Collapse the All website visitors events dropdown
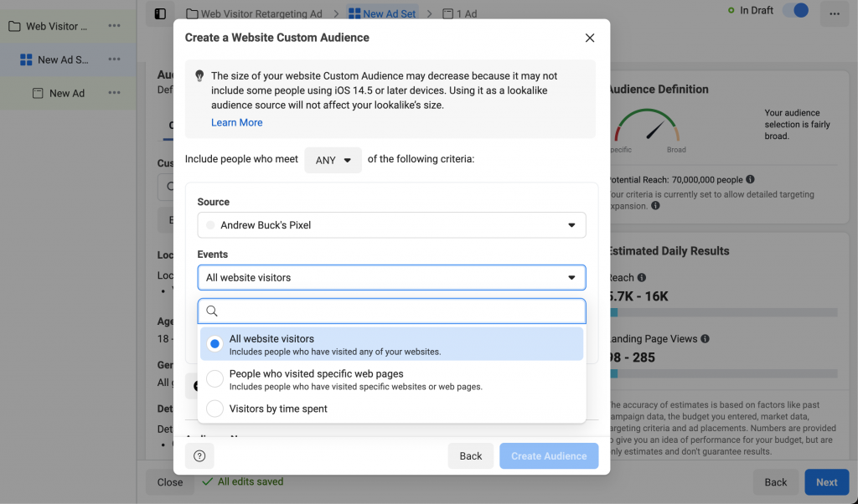Image resolution: width=858 pixels, height=504 pixels. point(391,277)
